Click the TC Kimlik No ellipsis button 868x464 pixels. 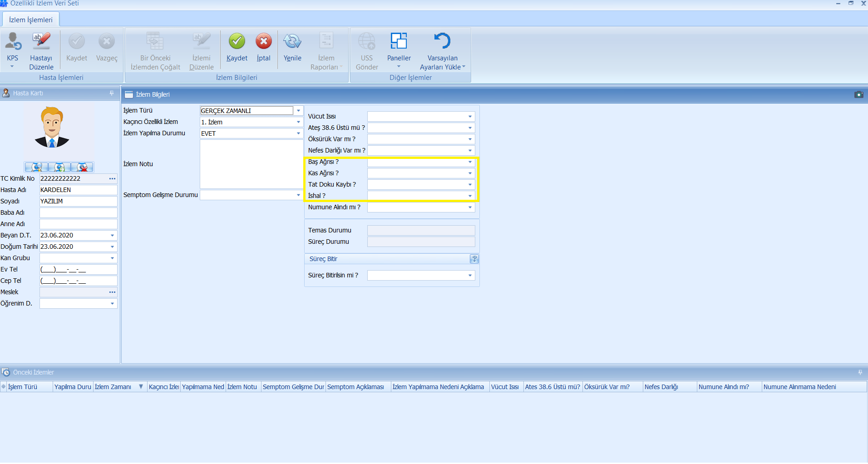pyautogui.click(x=112, y=179)
